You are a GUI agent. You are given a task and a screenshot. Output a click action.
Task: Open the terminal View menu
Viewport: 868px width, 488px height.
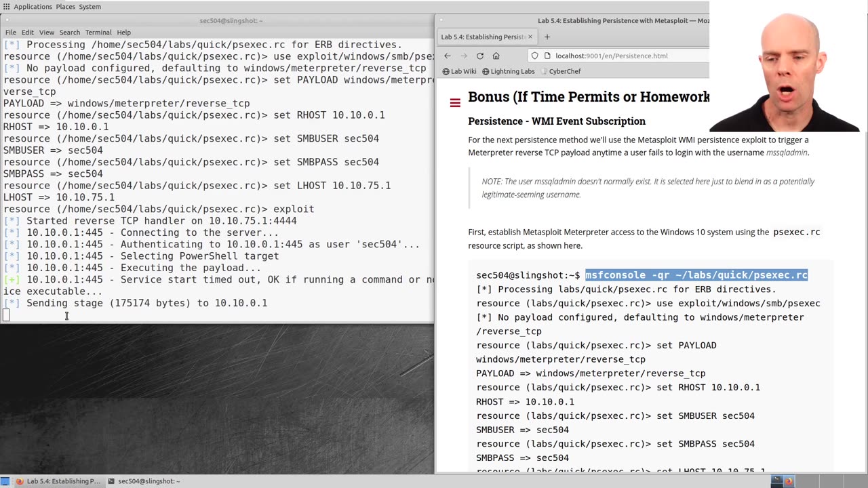click(x=47, y=32)
